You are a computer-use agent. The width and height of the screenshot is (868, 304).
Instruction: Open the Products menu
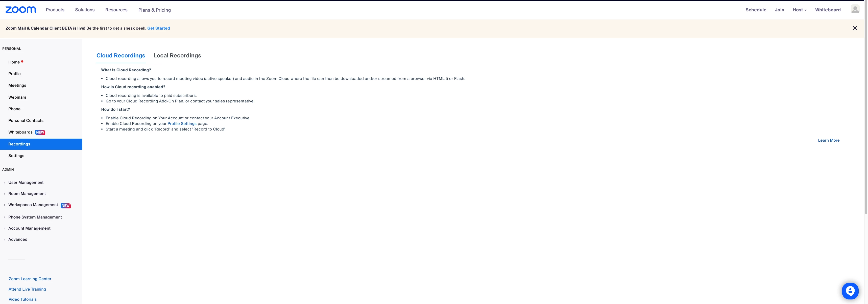coord(55,10)
